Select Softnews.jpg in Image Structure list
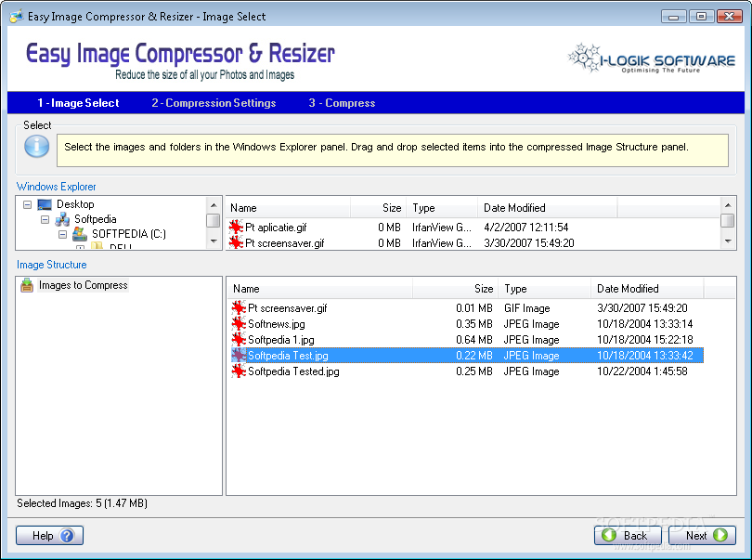The image size is (752, 560). coord(277,324)
